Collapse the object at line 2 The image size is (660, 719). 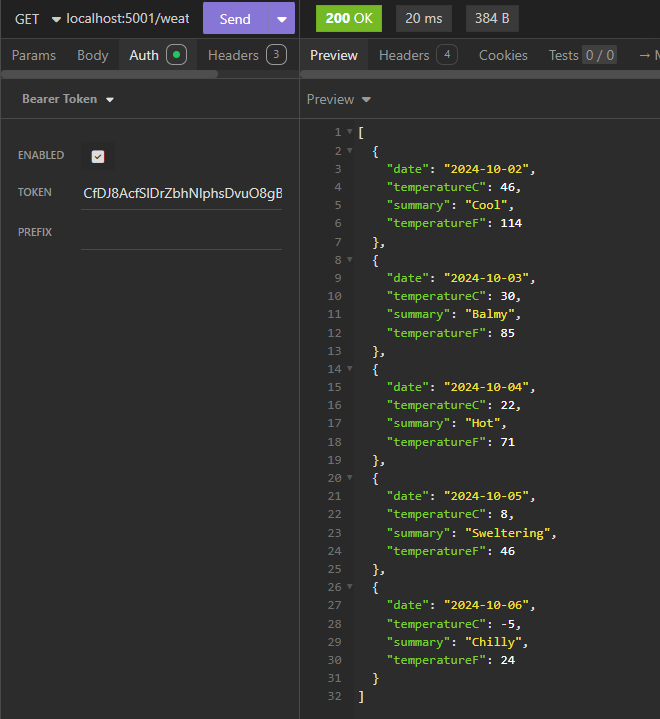point(350,150)
